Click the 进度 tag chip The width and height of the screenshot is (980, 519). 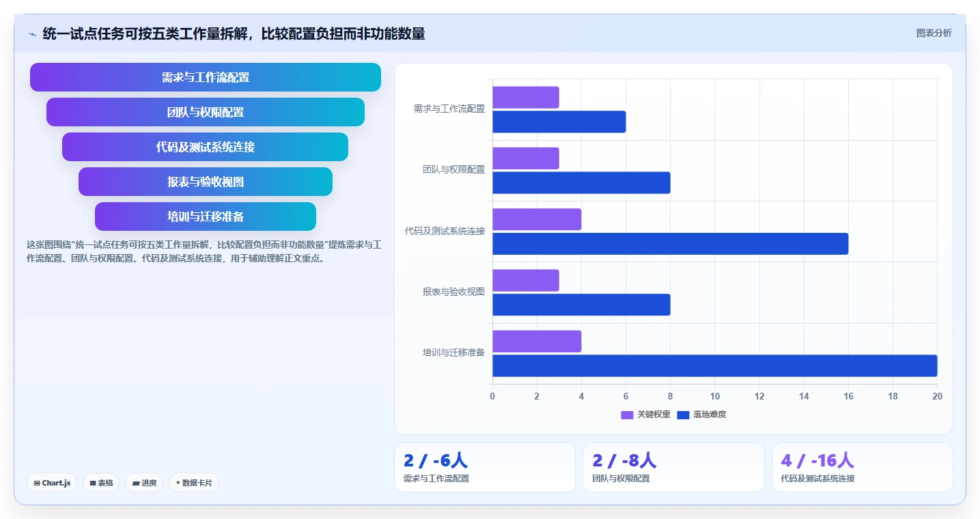(144, 483)
